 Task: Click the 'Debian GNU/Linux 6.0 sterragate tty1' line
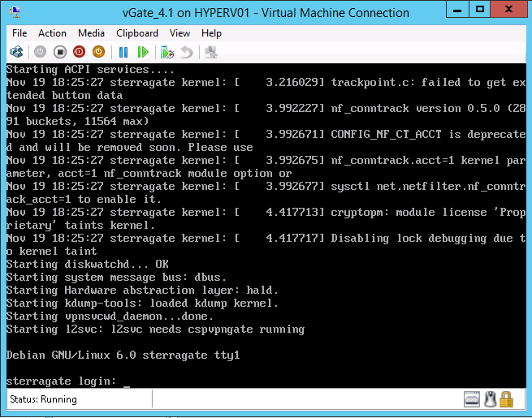[123, 355]
